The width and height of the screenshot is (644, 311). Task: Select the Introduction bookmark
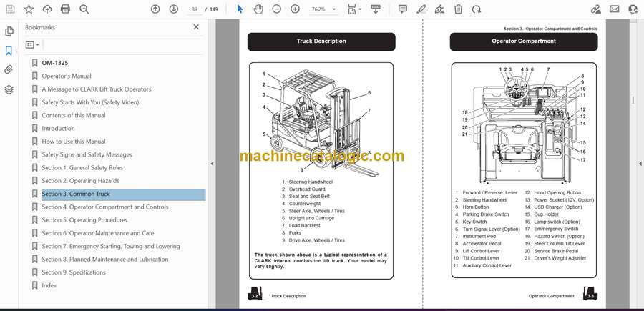tap(59, 129)
